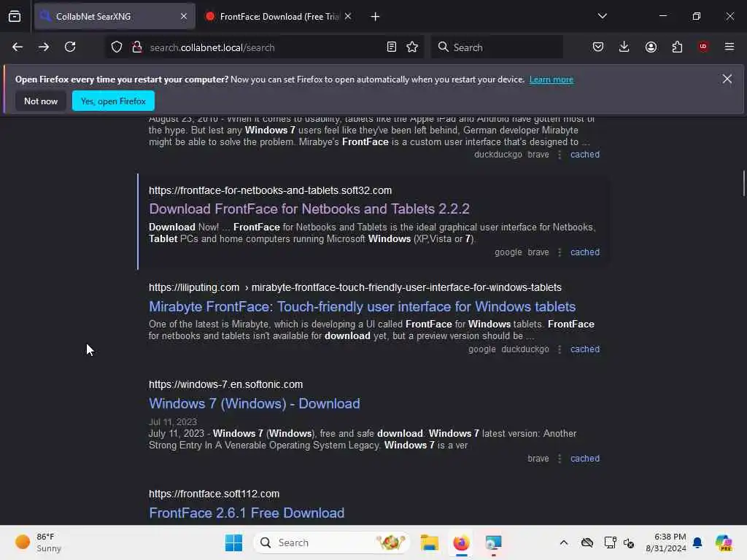The width and height of the screenshot is (747, 560).
Task: Close the FrontFace Download tab
Action: pos(348,16)
